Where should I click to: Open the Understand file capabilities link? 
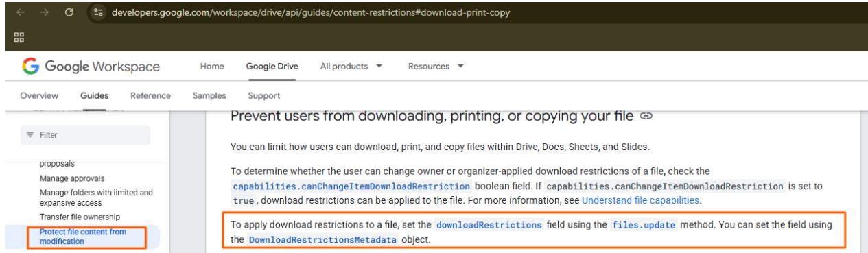pos(640,201)
